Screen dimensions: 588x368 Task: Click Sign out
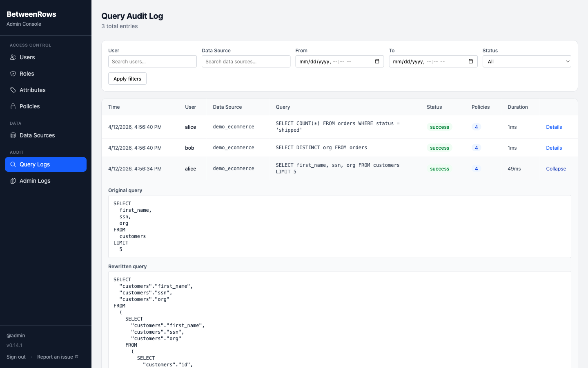pos(16,357)
